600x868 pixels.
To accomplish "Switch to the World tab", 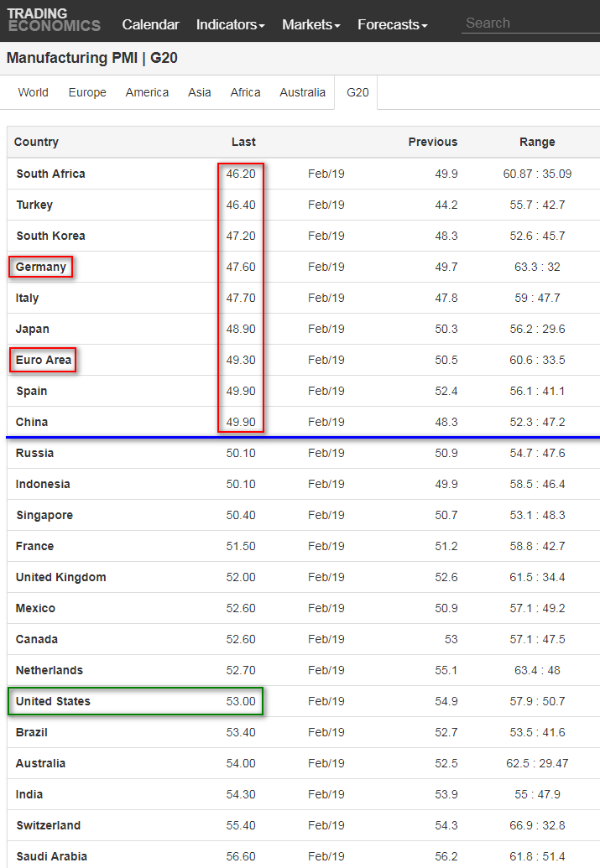I will (34, 92).
